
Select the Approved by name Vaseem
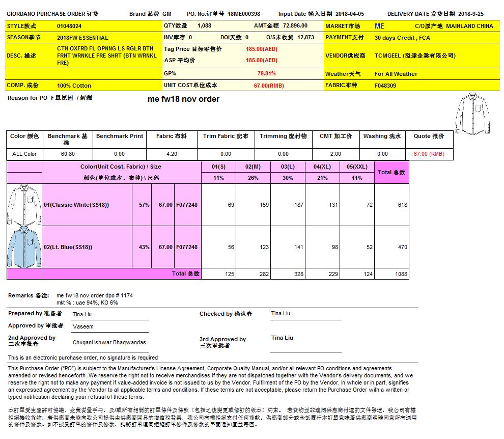83,326
